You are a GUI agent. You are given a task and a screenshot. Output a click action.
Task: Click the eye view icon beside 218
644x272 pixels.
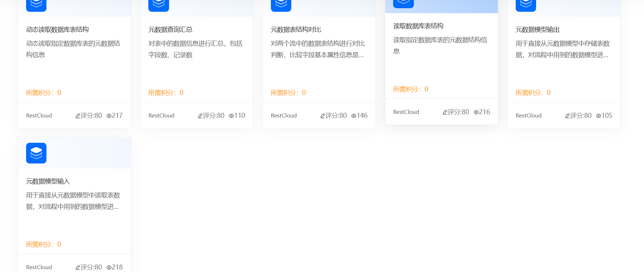tap(109, 267)
